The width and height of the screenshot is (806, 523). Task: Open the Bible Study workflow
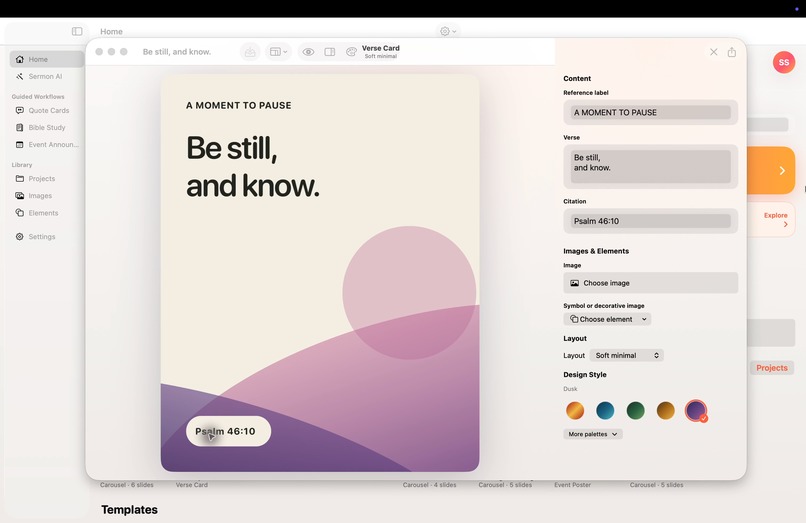(x=45, y=127)
